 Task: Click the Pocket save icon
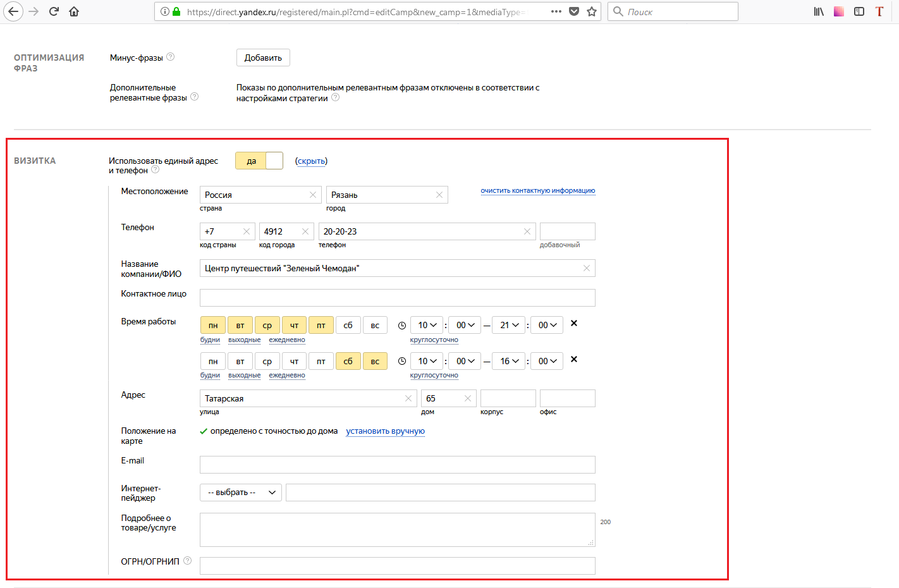coord(574,11)
